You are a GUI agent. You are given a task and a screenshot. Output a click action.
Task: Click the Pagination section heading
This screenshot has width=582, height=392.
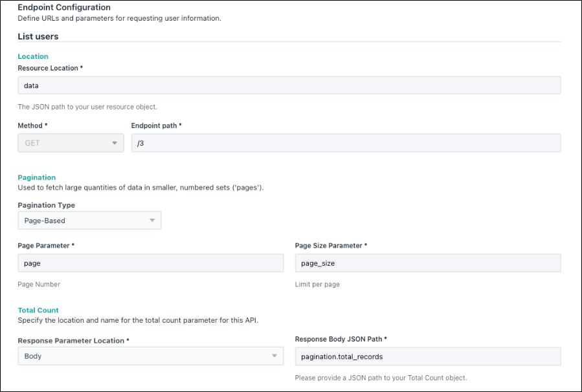pyautogui.click(x=37, y=177)
